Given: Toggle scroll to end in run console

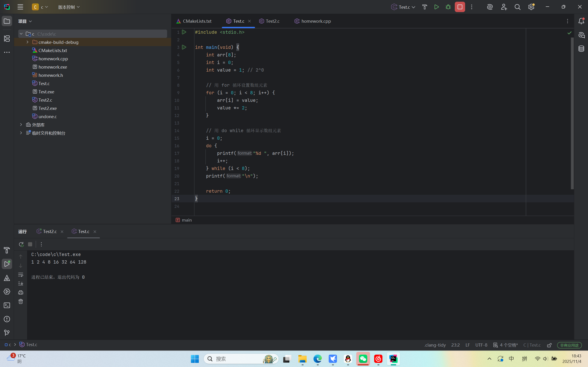Looking at the screenshot, I should [x=21, y=284].
